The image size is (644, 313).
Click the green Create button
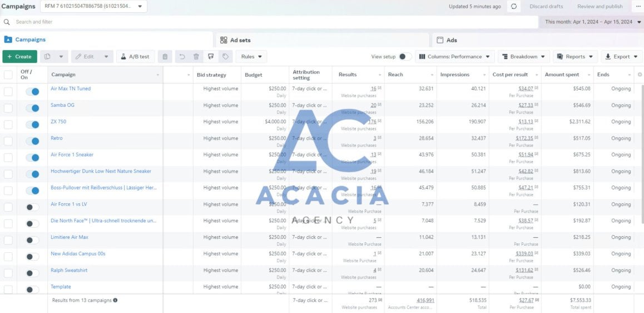(x=19, y=57)
